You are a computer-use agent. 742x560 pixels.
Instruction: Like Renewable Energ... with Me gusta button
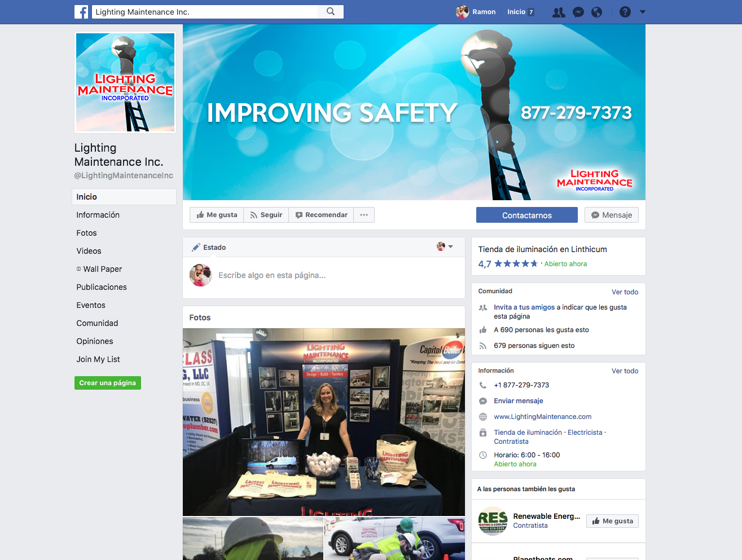pyautogui.click(x=612, y=521)
